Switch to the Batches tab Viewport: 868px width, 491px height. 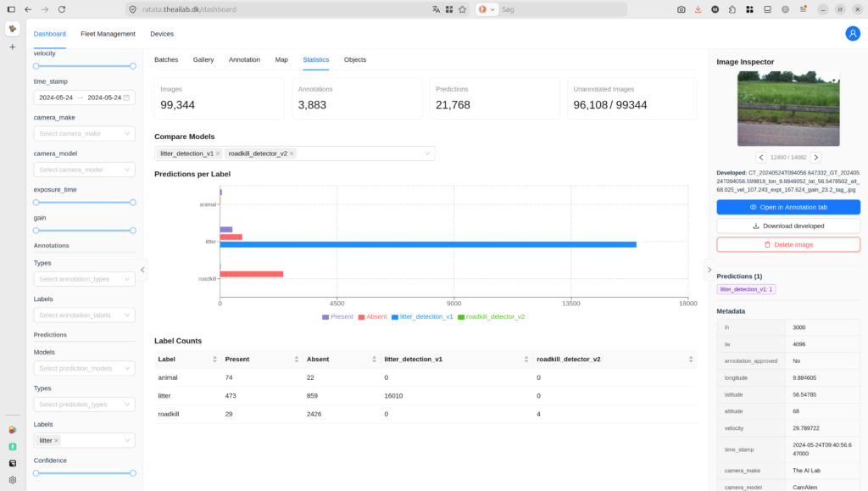coord(166,59)
